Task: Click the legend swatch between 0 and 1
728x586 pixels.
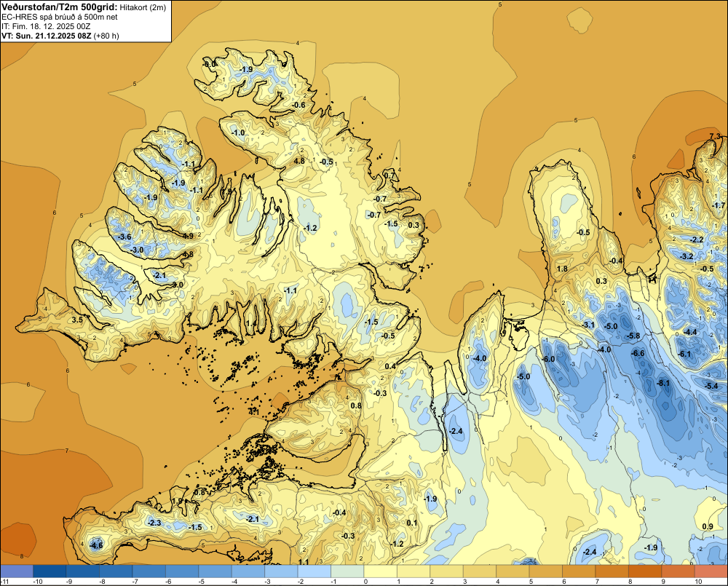Action: [381, 571]
